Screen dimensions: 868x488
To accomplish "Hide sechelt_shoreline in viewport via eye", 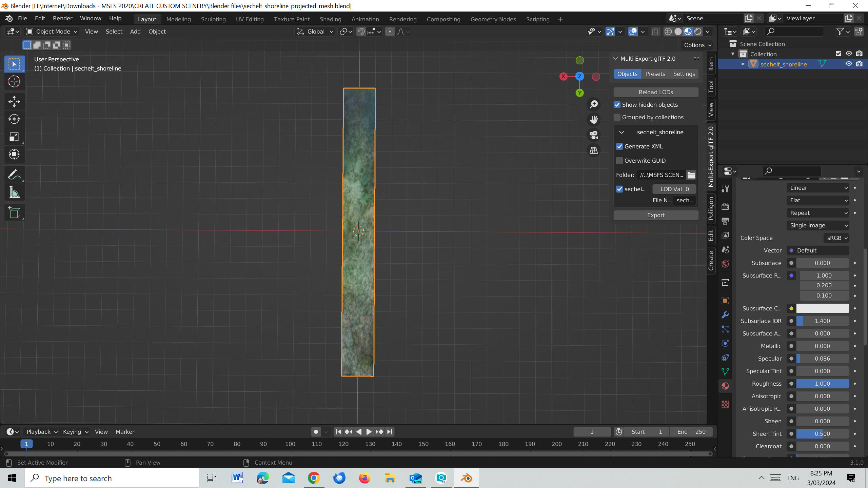I will 849,64.
